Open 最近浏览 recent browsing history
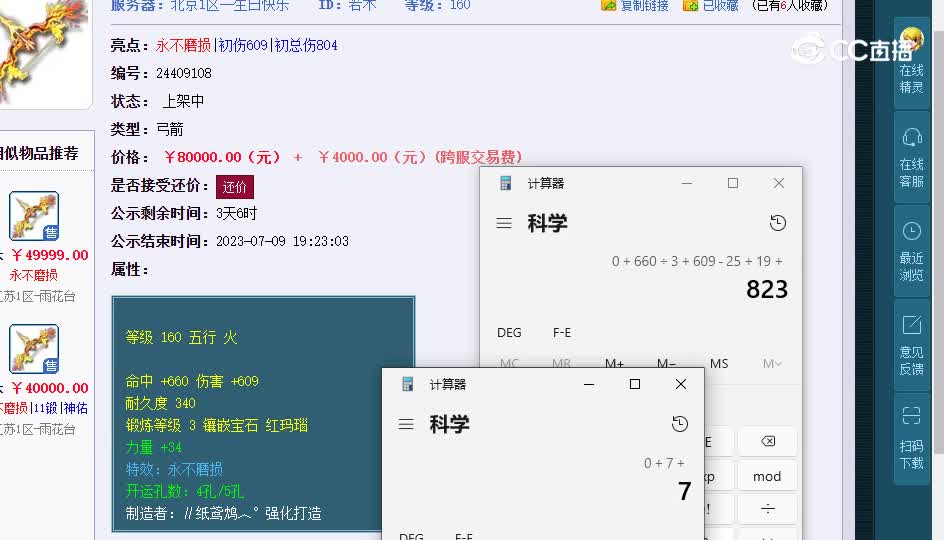This screenshot has width=944, height=540. click(911, 252)
